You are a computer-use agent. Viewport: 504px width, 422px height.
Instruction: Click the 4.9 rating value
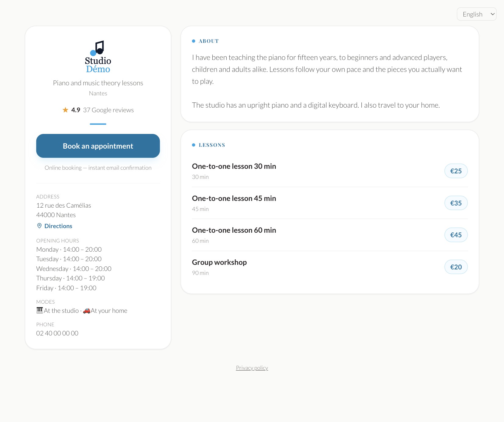click(x=76, y=110)
